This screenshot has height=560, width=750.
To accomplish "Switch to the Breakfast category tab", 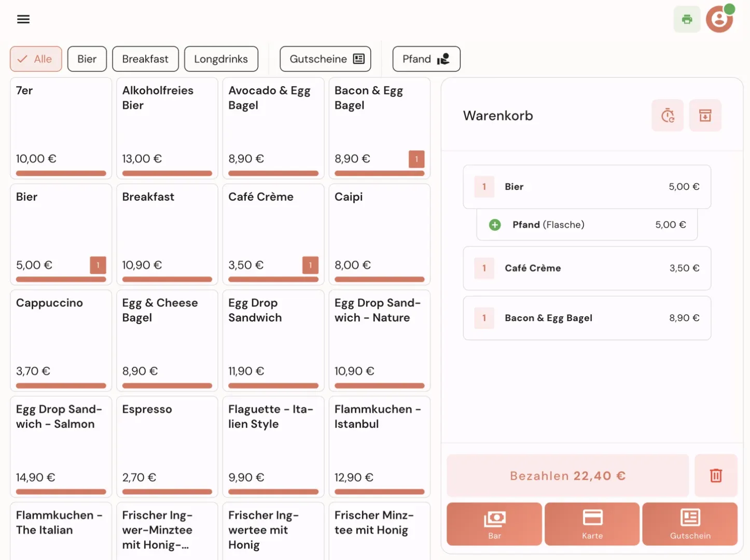I will (x=145, y=59).
